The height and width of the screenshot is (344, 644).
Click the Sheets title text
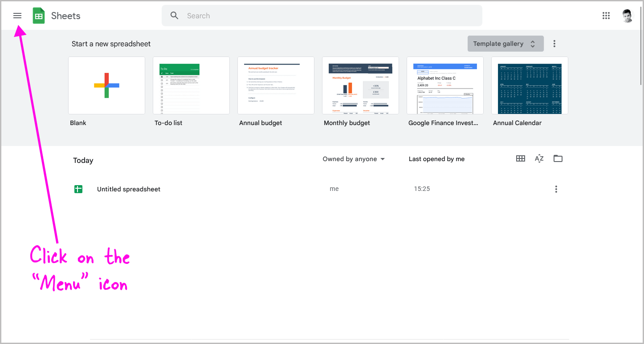66,16
